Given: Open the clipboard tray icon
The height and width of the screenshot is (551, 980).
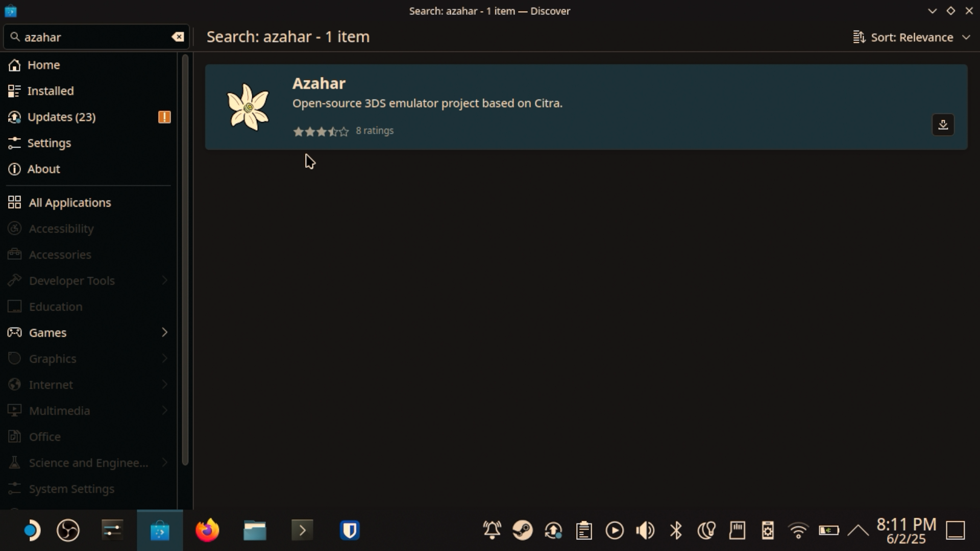Looking at the screenshot, I should 584,531.
